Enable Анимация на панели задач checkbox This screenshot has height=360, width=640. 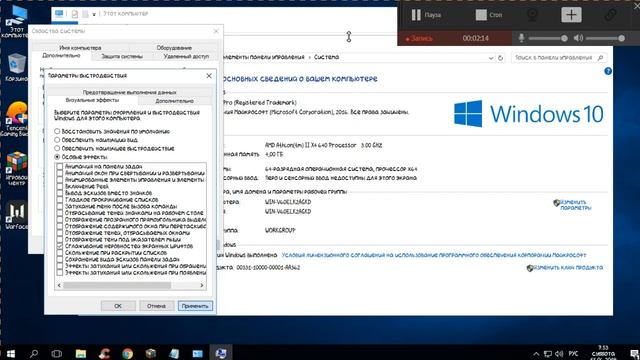(x=60, y=167)
